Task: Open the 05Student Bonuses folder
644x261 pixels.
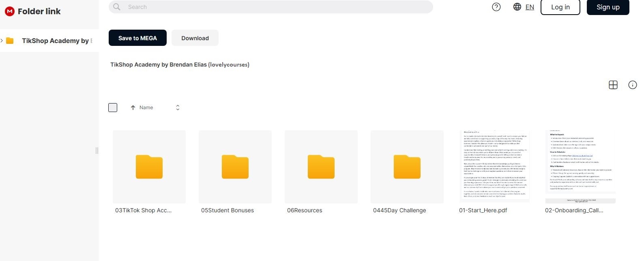Action: coord(235,167)
